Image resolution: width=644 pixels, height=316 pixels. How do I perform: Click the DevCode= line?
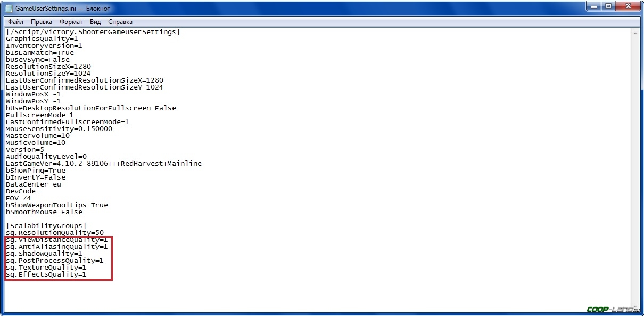coord(22,191)
